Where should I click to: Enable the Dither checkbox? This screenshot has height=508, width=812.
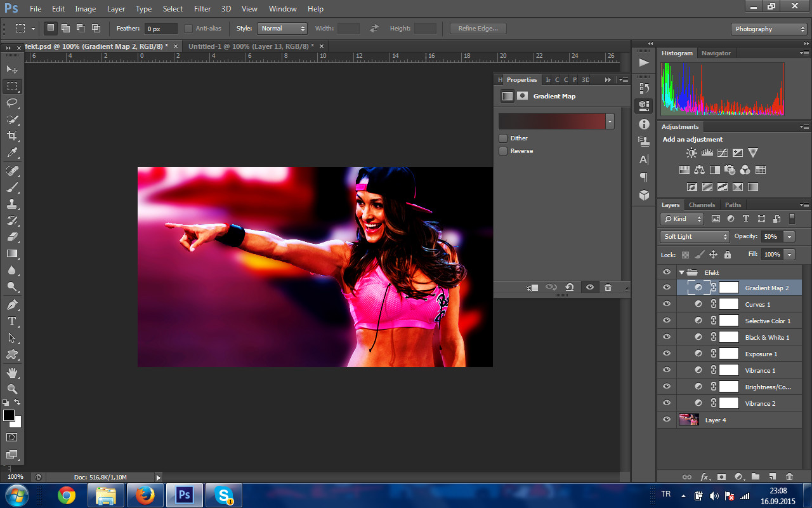pos(503,138)
